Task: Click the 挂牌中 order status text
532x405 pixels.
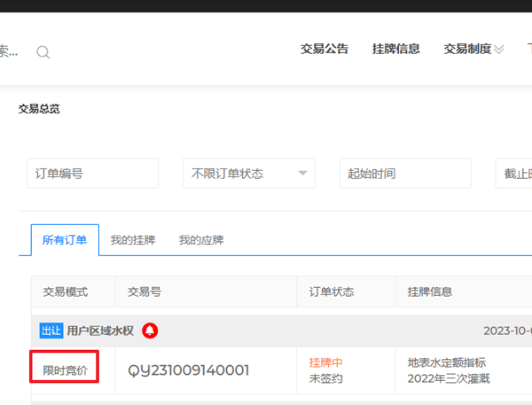Action: [325, 362]
